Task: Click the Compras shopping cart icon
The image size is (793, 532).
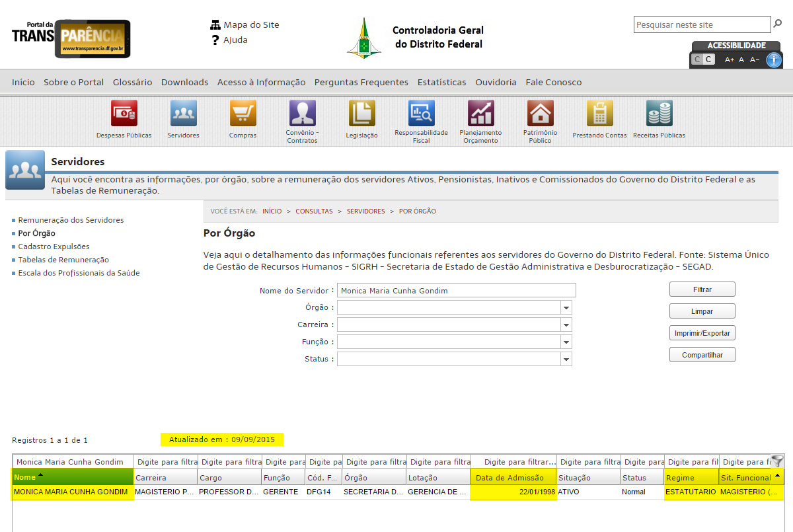Action: pos(243,113)
